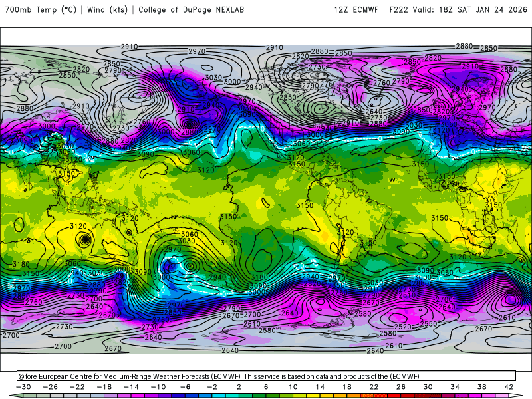
Task: Click the -10 temperature scale label
Action: click(158, 387)
